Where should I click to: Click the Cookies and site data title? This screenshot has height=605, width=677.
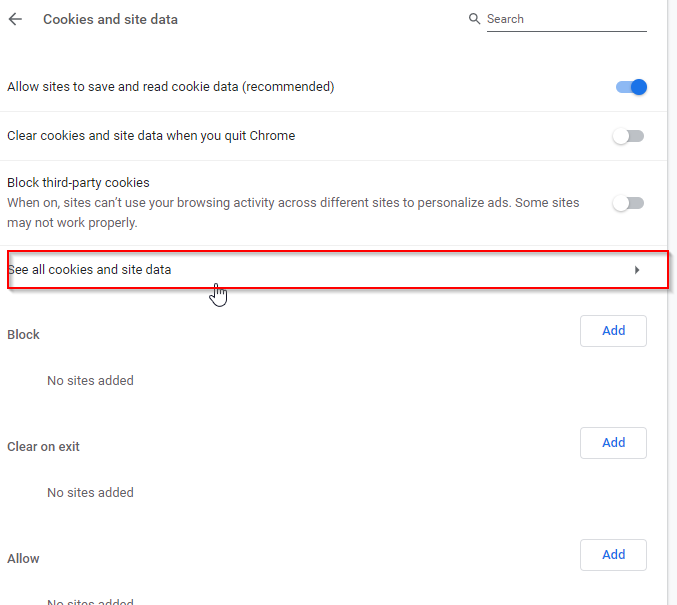point(111,19)
